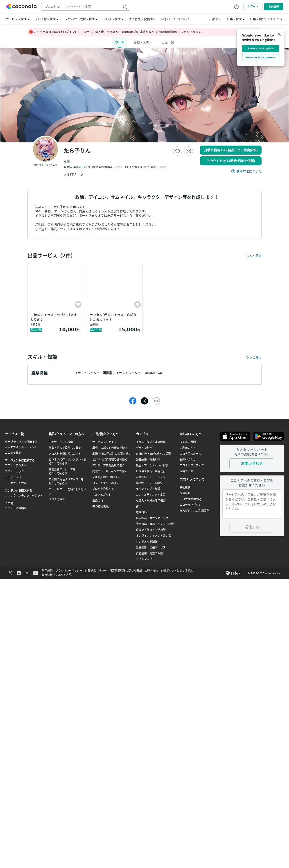This screenshot has width=289, height=868.
Task: Open footer link サイトマップ
Action: pyautogui.click(x=144, y=559)
